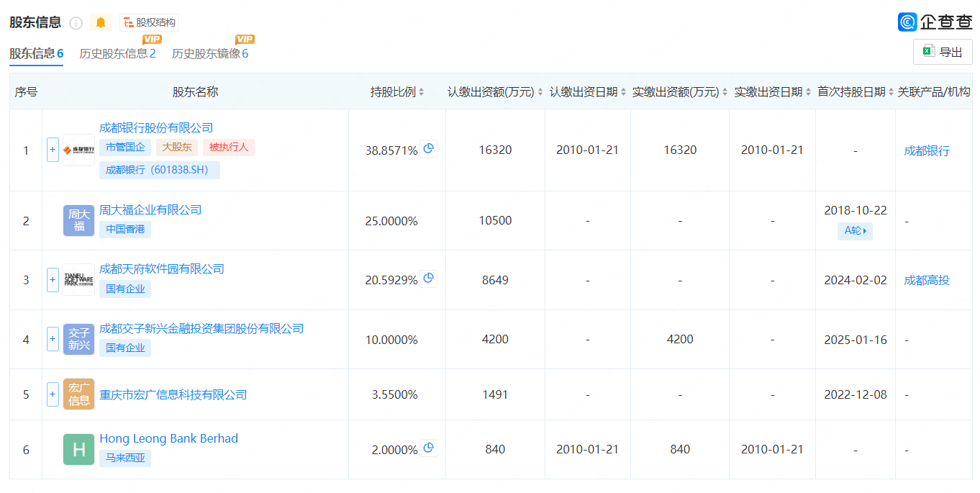980x493 pixels.
Task: Click the yellow bell alert icon
Action: coord(101,23)
